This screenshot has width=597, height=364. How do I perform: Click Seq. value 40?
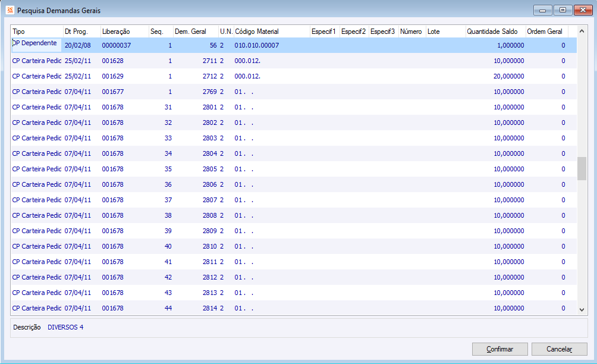pos(168,246)
